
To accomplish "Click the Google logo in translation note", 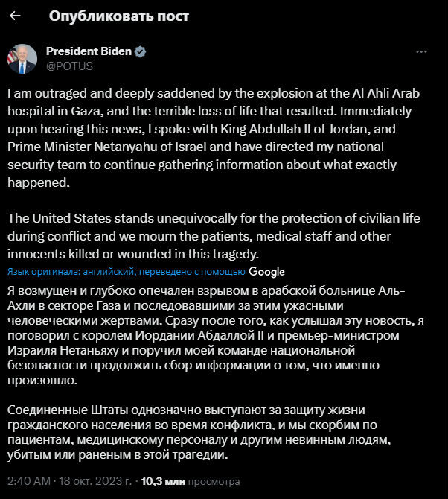I will point(266,272).
